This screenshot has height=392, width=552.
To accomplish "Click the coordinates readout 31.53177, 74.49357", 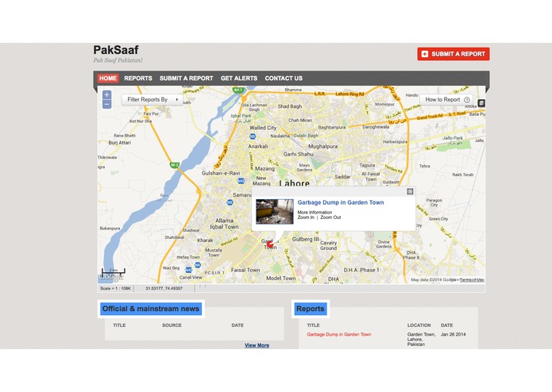I will (x=164, y=288).
